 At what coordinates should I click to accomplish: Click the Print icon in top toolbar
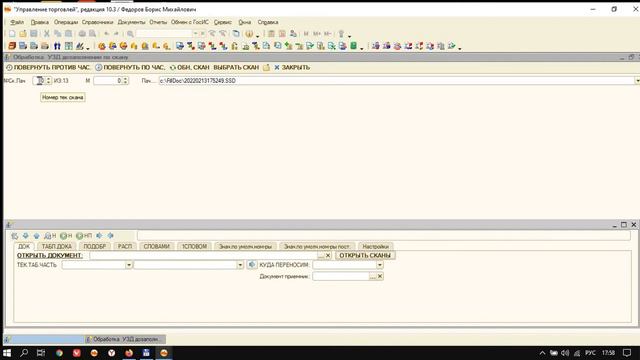click(82, 34)
